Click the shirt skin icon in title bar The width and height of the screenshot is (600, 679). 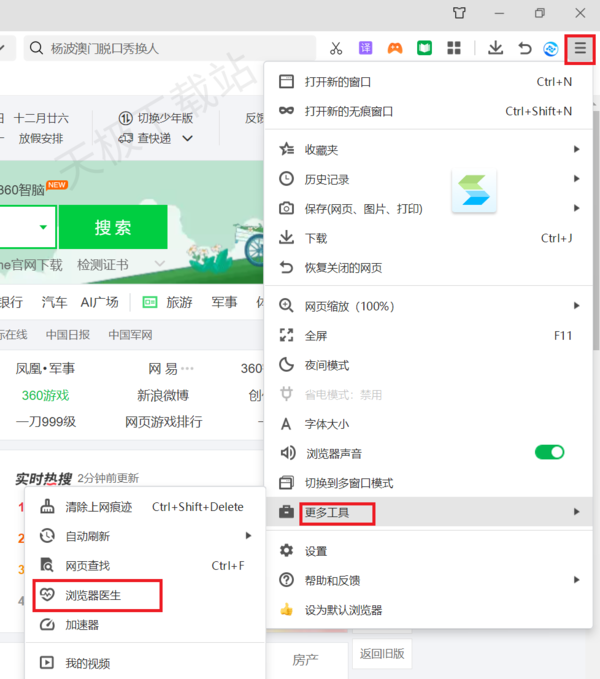pos(459,13)
